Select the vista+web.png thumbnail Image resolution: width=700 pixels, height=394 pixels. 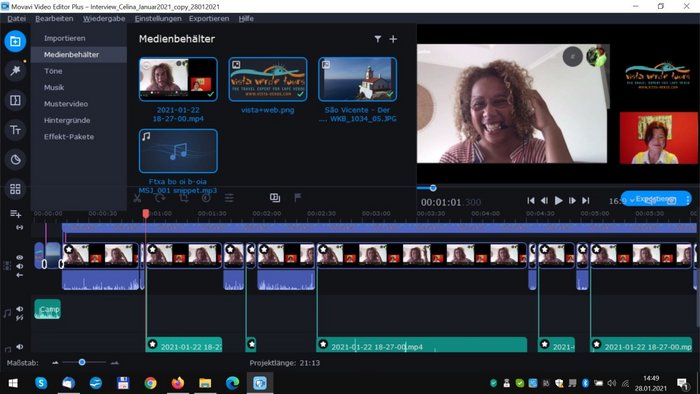[x=268, y=79]
